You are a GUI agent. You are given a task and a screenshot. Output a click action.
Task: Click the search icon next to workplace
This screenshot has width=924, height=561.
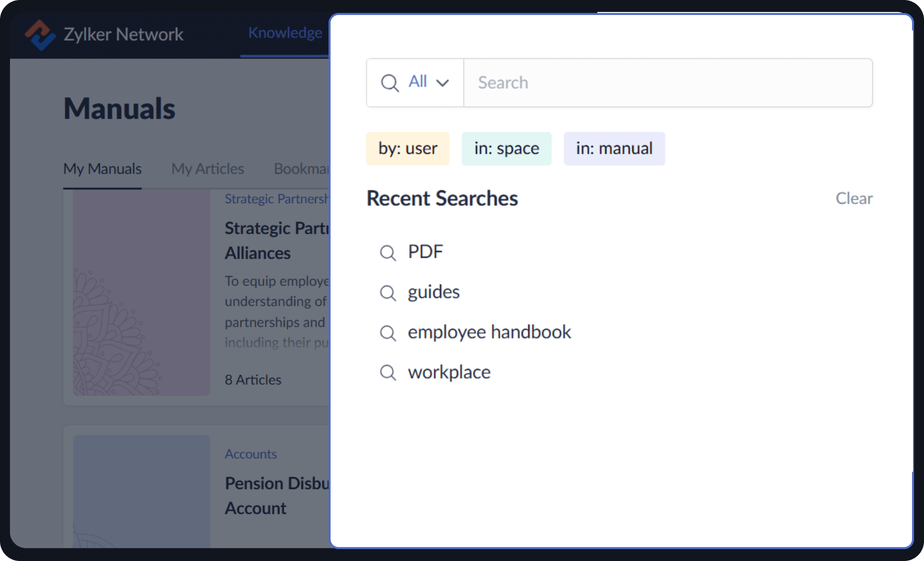point(388,373)
